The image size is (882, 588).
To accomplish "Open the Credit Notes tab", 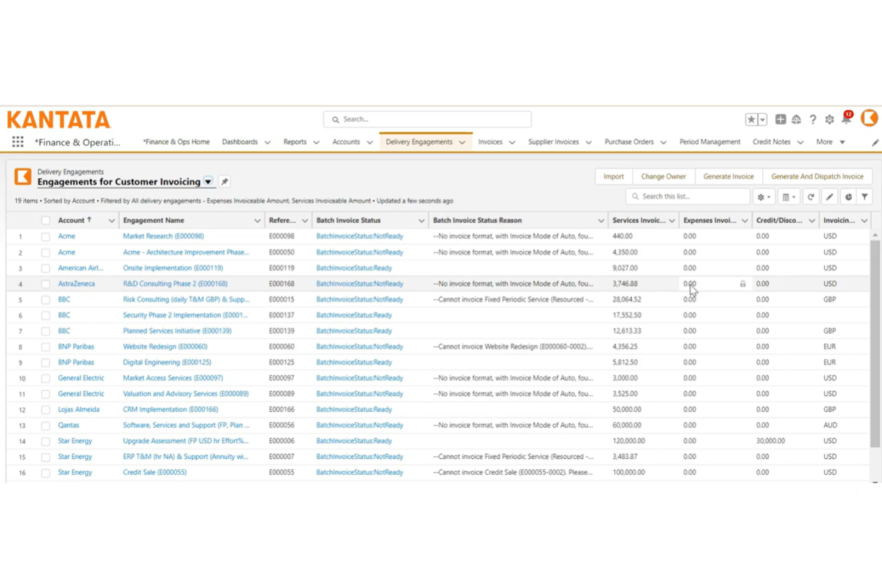I will click(771, 142).
